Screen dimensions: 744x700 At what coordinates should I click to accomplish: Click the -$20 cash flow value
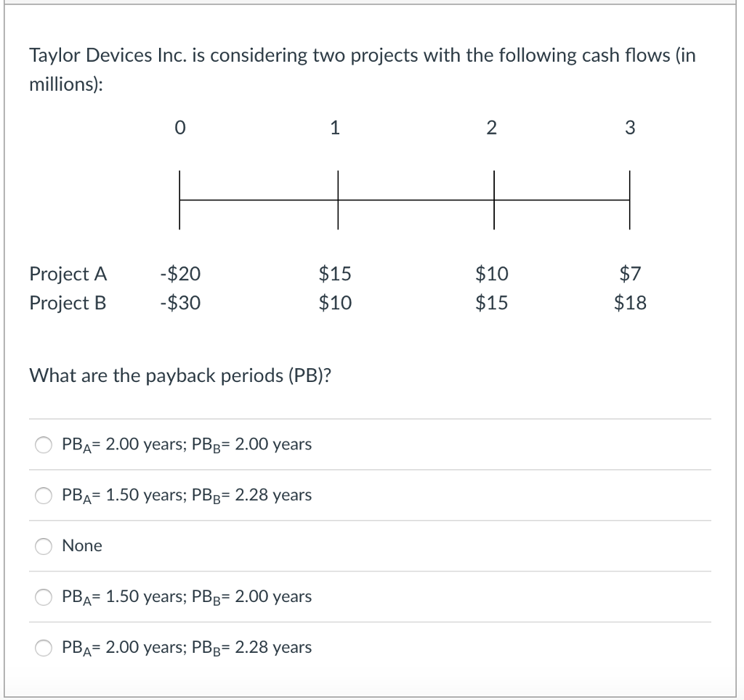coord(179,274)
